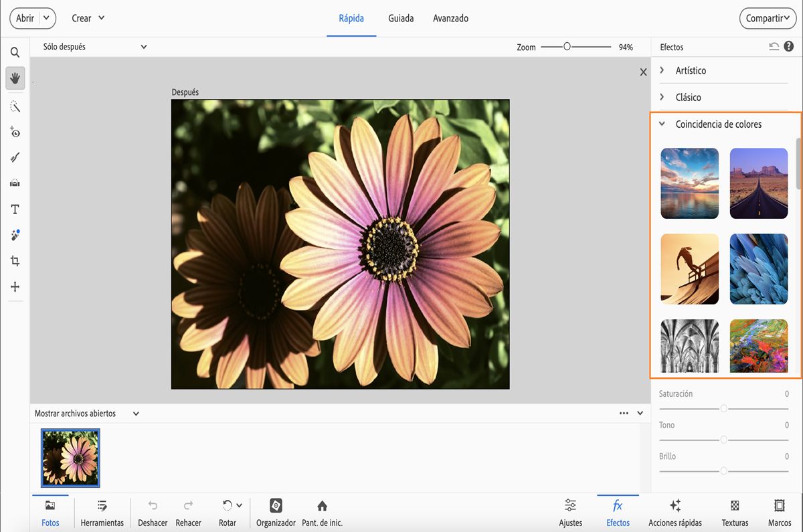
Task: Adjust the Brillo slider
Action: coord(723,470)
